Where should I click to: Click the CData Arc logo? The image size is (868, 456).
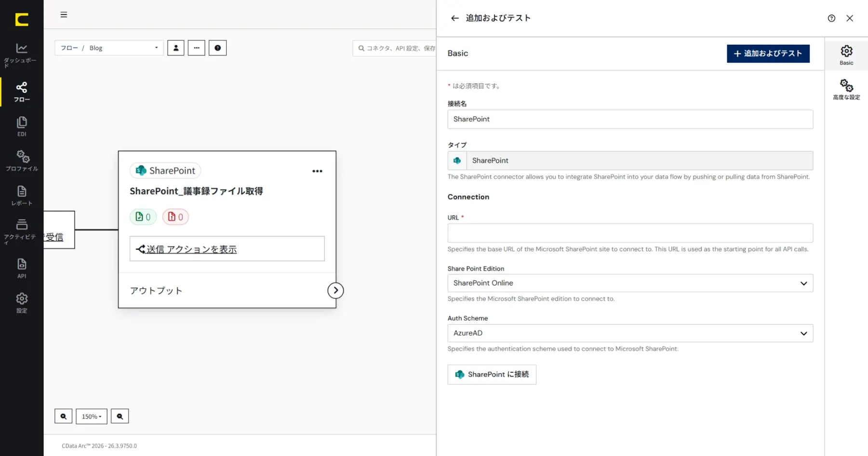22,19
